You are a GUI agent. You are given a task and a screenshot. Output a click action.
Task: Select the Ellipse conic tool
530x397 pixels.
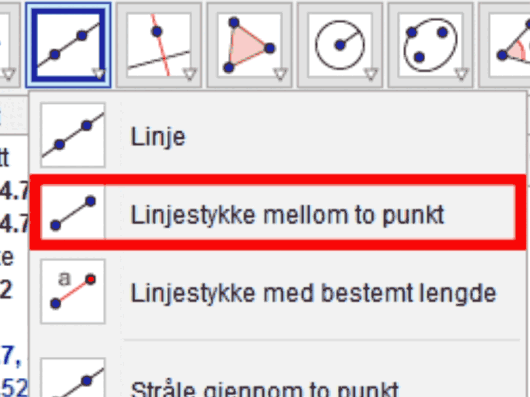431,45
